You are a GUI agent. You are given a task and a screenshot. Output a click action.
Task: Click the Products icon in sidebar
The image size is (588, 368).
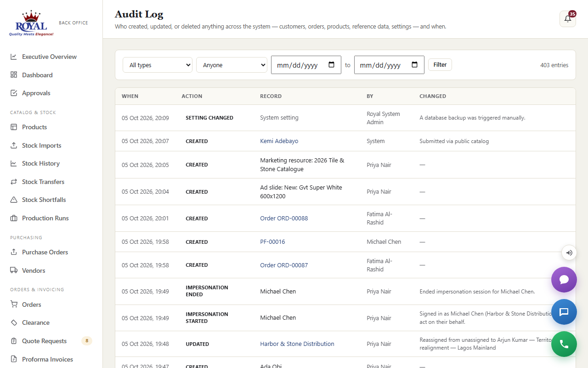[x=14, y=127]
